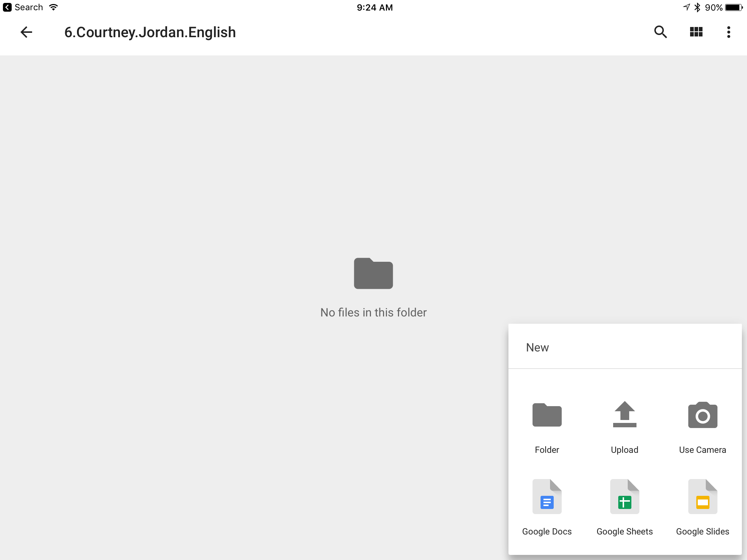This screenshot has height=560, width=747.
Task: Tap the New panel header
Action: click(x=537, y=347)
